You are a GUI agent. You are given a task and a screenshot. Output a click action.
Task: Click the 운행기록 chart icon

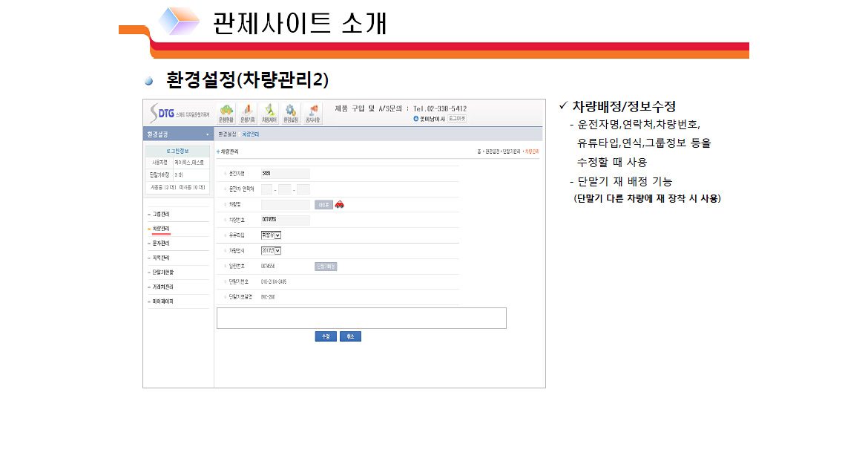click(249, 112)
